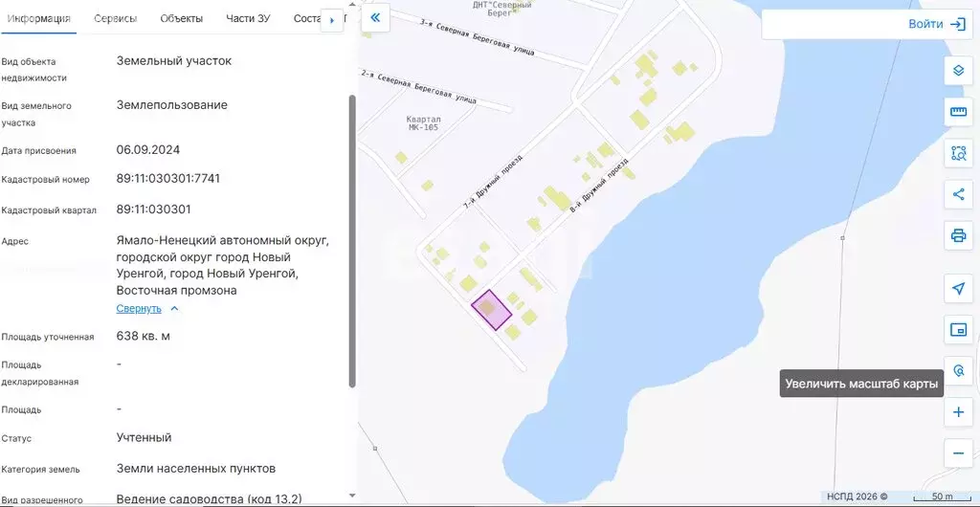Open the map layers panel

click(x=958, y=72)
